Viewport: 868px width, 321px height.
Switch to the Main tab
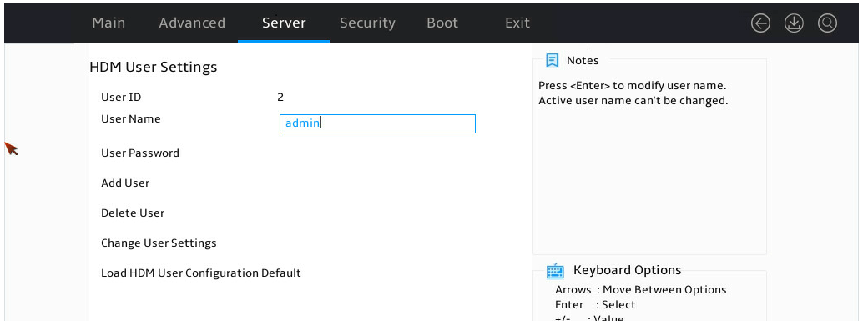click(108, 23)
